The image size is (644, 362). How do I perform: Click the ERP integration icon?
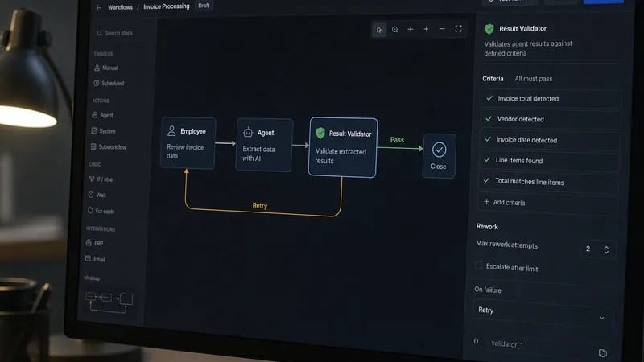(89, 243)
